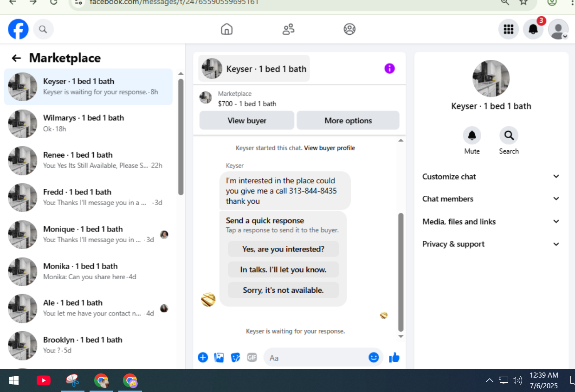Screen dimensions: 575x392
Task: Click volume icon in system tray
Action: [x=517, y=380]
